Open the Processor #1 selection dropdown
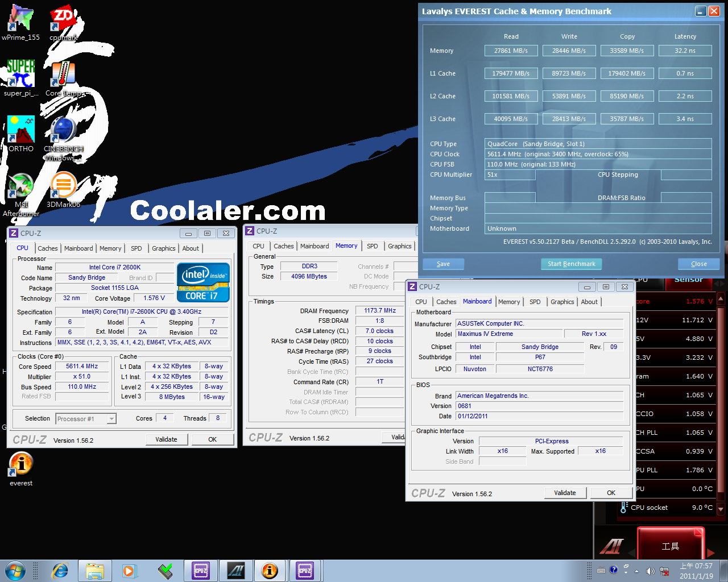Image resolution: width=728 pixels, height=582 pixels. pos(86,419)
